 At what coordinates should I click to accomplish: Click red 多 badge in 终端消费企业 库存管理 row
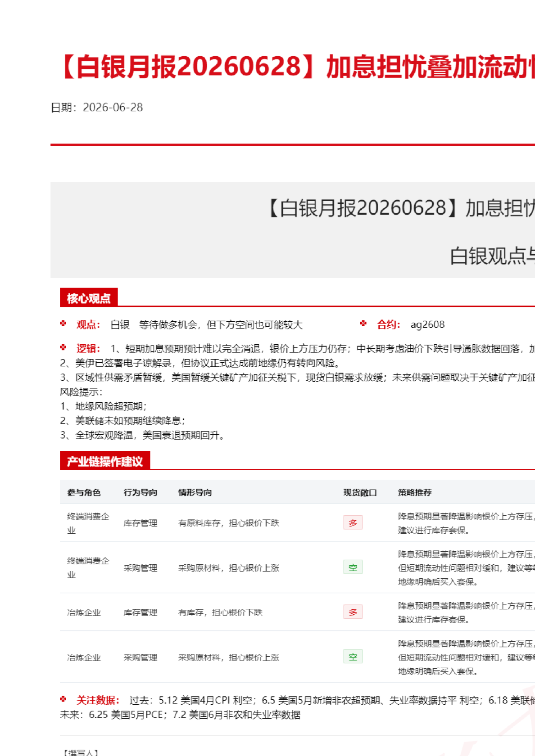point(353,522)
